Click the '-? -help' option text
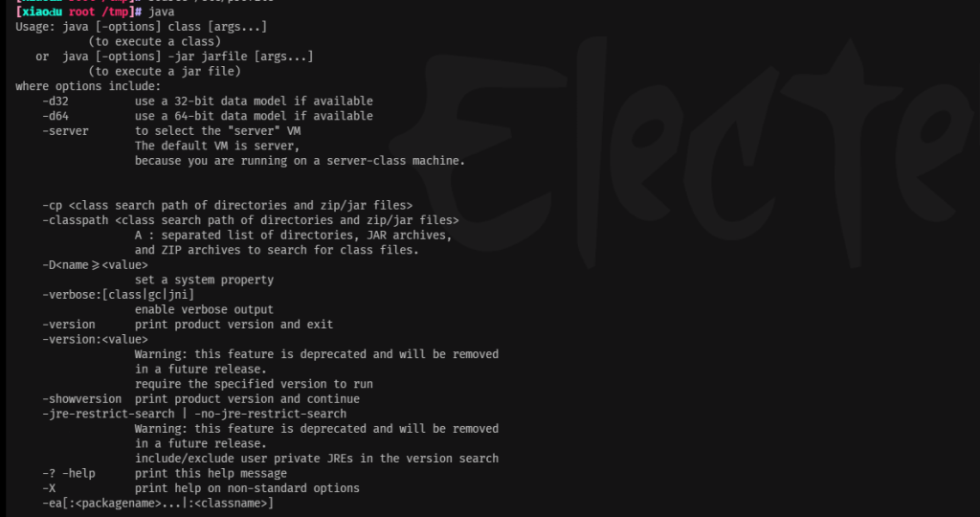The width and height of the screenshot is (980, 517). tap(69, 473)
